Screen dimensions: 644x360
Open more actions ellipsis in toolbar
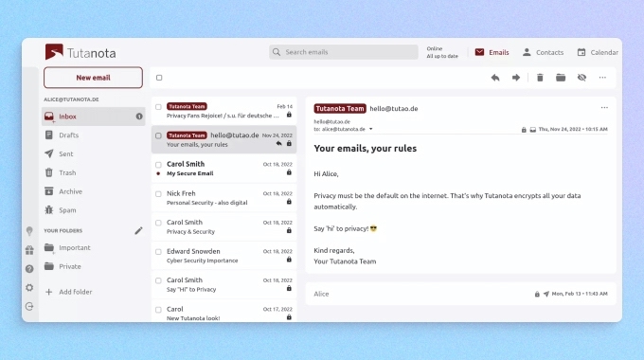[x=602, y=78]
